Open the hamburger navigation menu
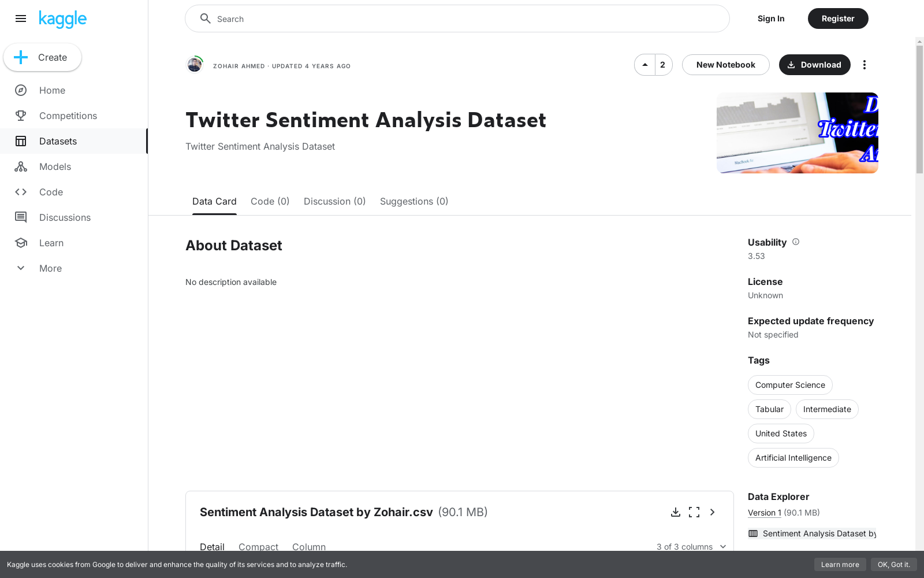This screenshot has height=578, width=924. pyautogui.click(x=21, y=18)
